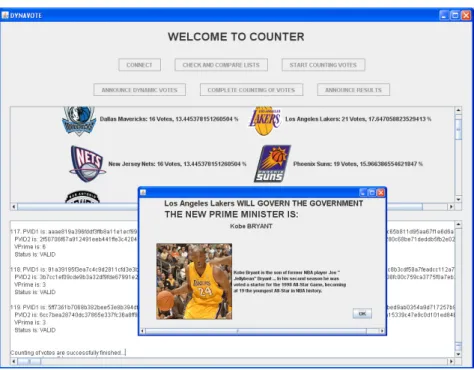
Task: Click dialog horizontal scroll left arrow
Action: (142, 331)
